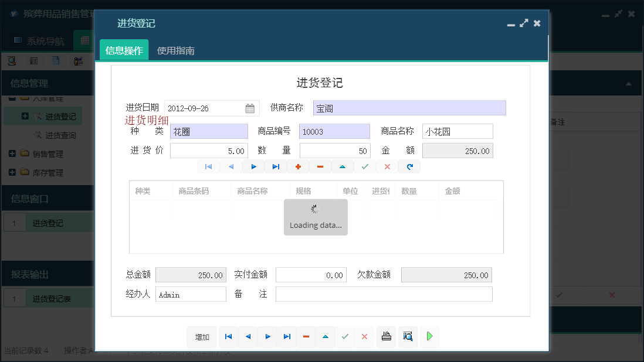Click the cancel (red X) icon in detail toolbar
644x362 pixels.
click(x=387, y=166)
